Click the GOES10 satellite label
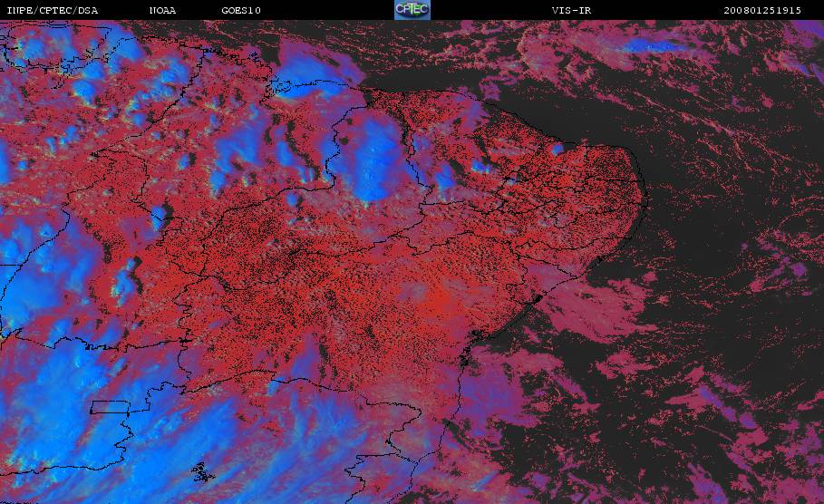 (x=241, y=10)
